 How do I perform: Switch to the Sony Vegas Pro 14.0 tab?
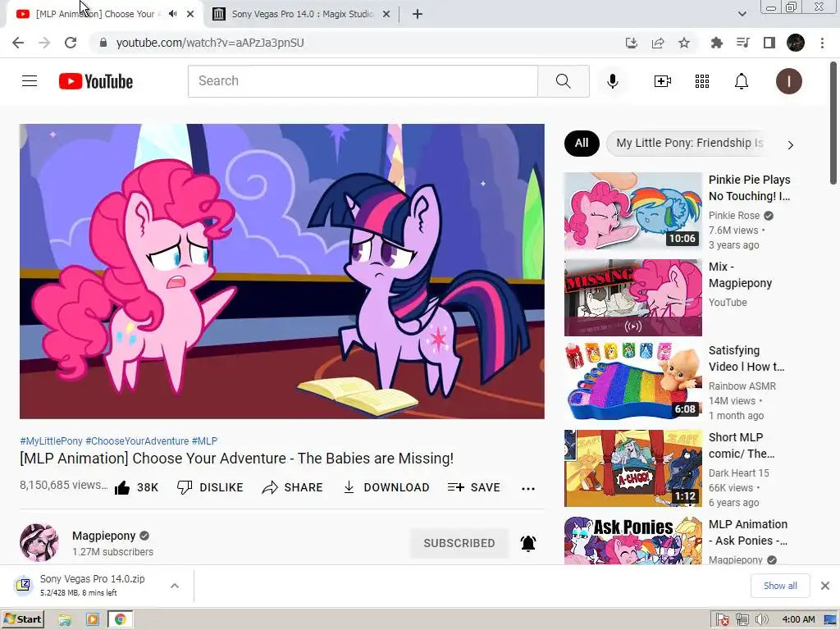click(x=302, y=14)
